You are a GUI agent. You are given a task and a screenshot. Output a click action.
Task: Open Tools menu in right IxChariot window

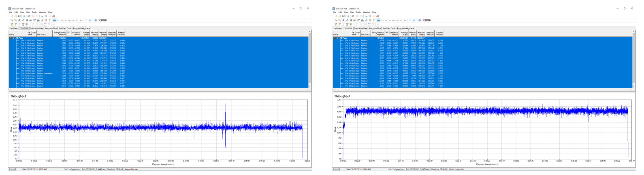358,12
